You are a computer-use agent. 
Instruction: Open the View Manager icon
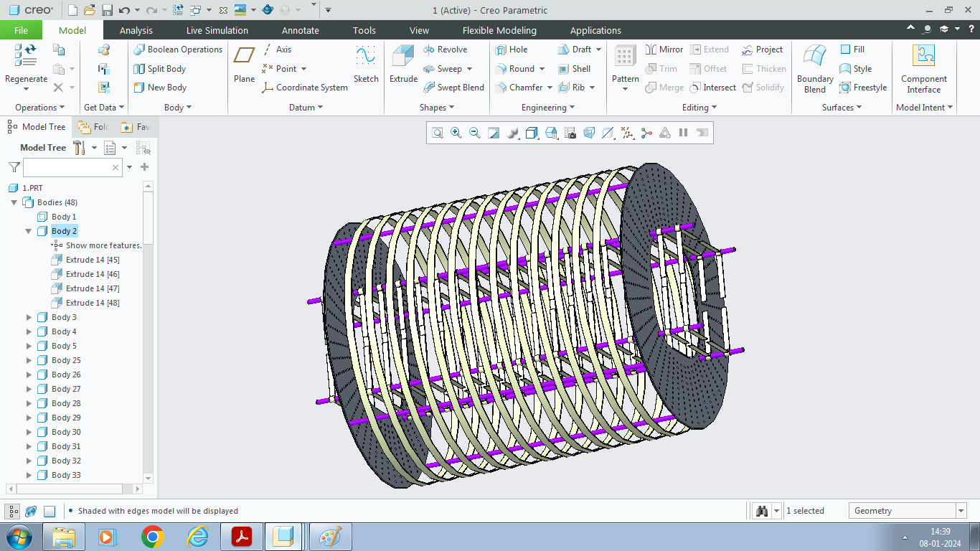tap(570, 133)
